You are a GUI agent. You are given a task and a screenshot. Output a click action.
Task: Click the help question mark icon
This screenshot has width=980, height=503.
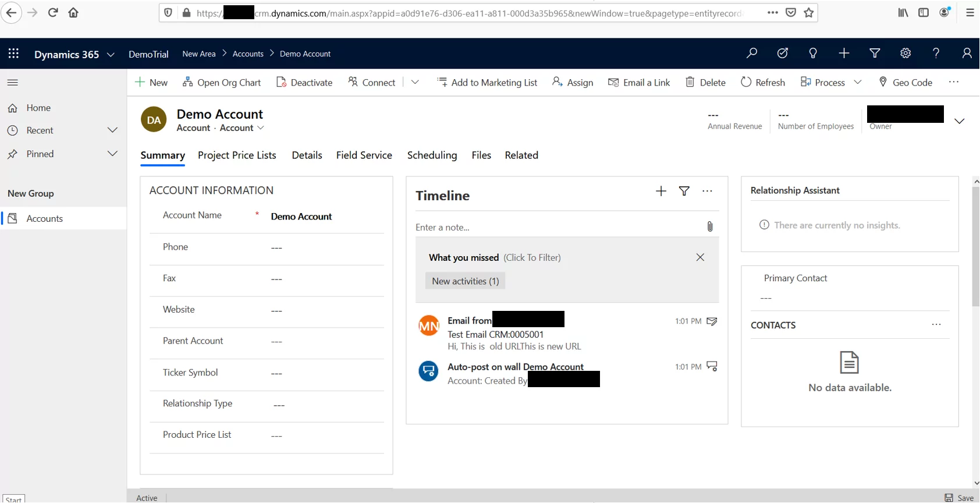(x=936, y=53)
